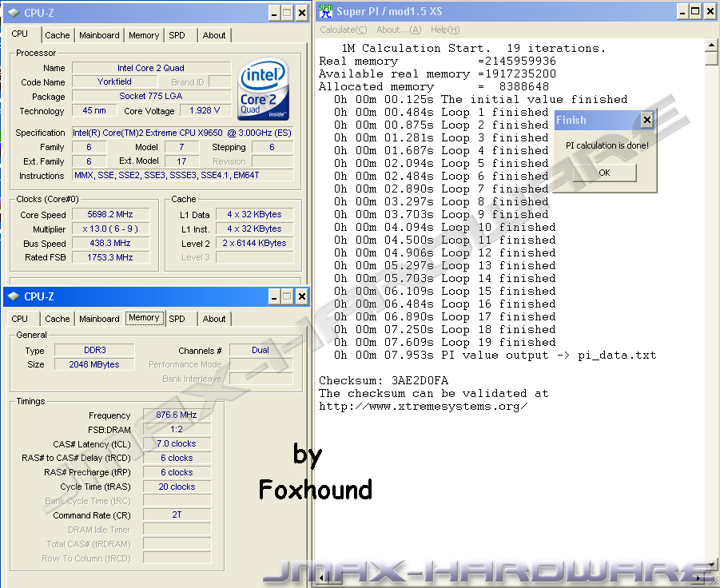
Task: Open Memory tab in upper CPU-Z window
Action: pos(144,35)
